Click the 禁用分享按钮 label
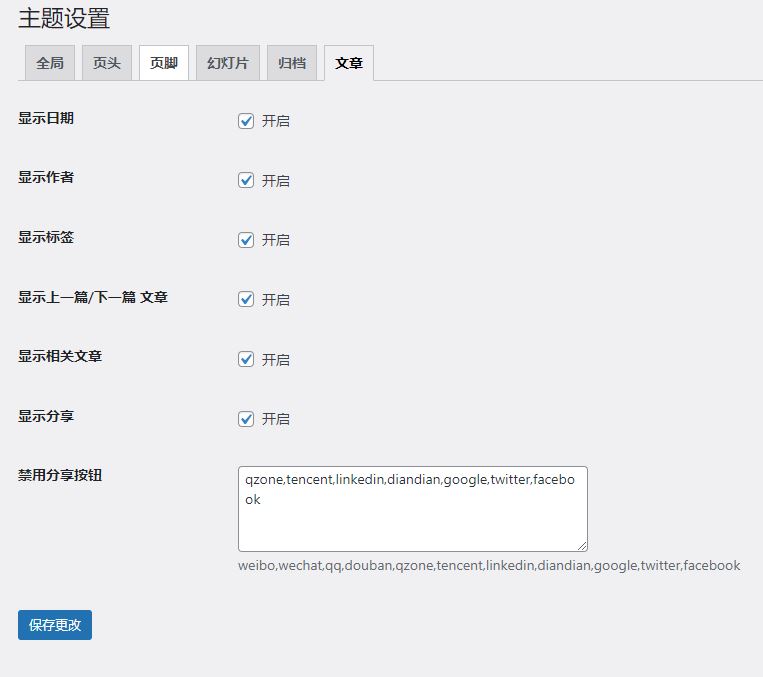763x677 pixels. [60, 475]
